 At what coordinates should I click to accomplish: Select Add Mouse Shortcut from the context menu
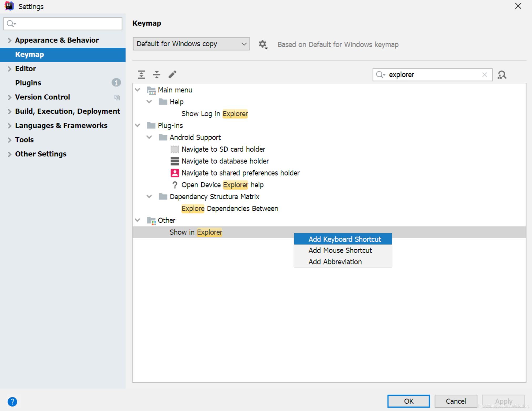pos(340,250)
